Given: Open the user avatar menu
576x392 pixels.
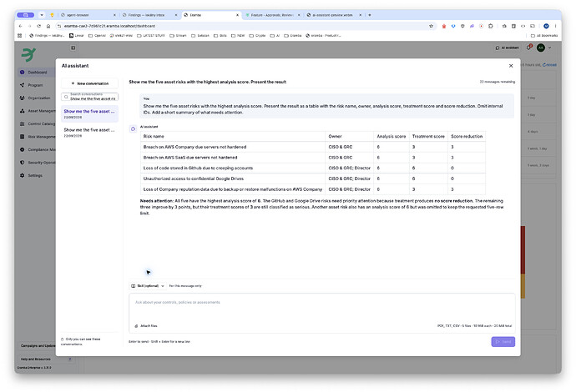Looking at the screenshot, I should click(541, 48).
